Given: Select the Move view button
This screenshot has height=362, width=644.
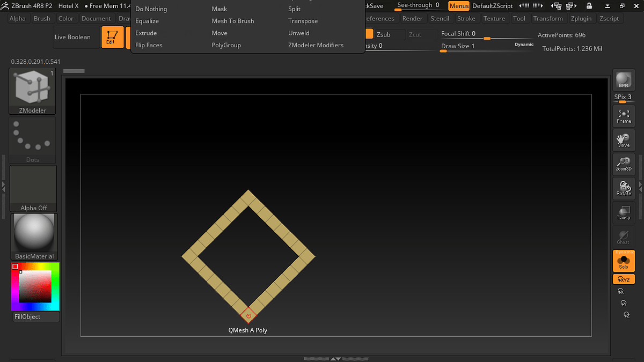Looking at the screenshot, I should [624, 140].
